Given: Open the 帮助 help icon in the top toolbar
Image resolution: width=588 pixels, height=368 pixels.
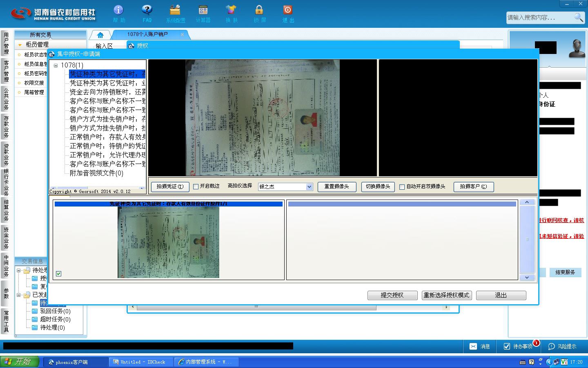Looking at the screenshot, I should (118, 10).
